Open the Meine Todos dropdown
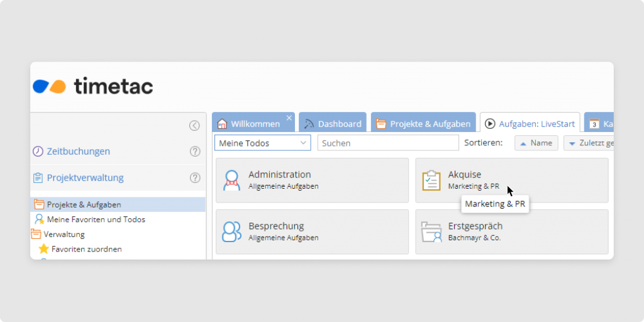Screen dimensions: 644x322 tap(262, 143)
